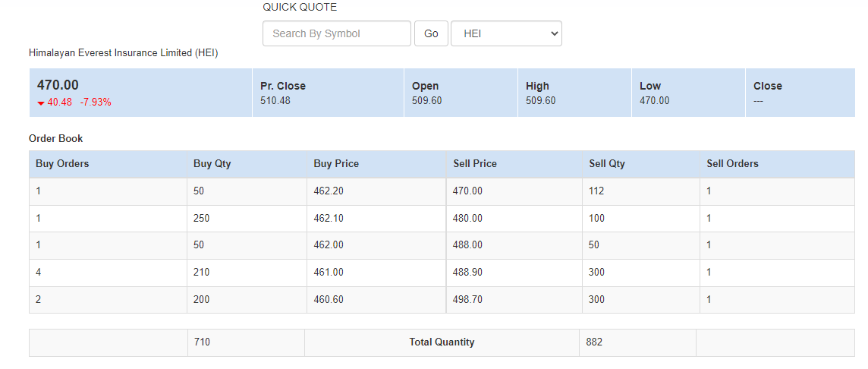Click the Buy Orders column header

point(62,164)
